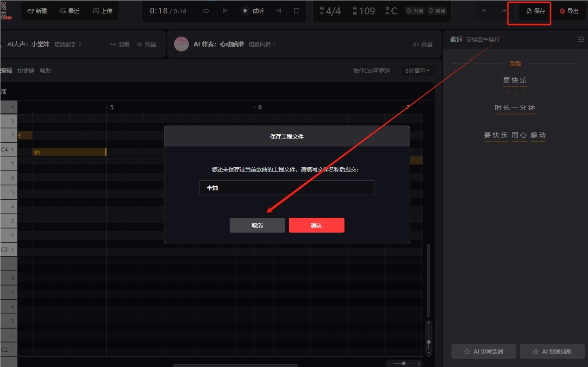Click the 导出 export button

pyautogui.click(x=569, y=11)
